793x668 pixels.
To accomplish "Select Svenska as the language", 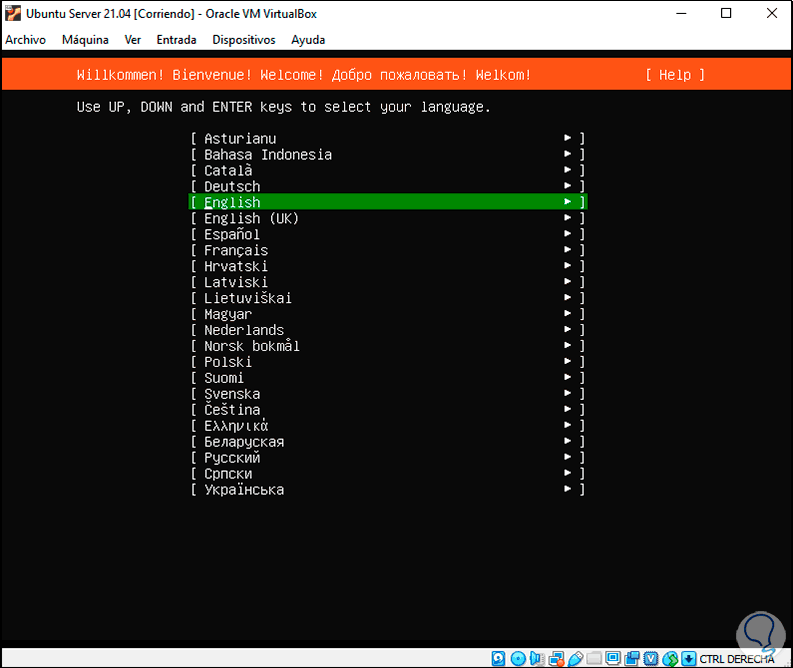I will [388, 393].
